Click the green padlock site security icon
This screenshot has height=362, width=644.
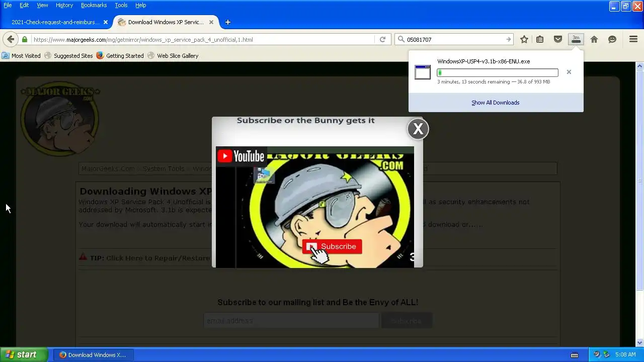tap(24, 39)
